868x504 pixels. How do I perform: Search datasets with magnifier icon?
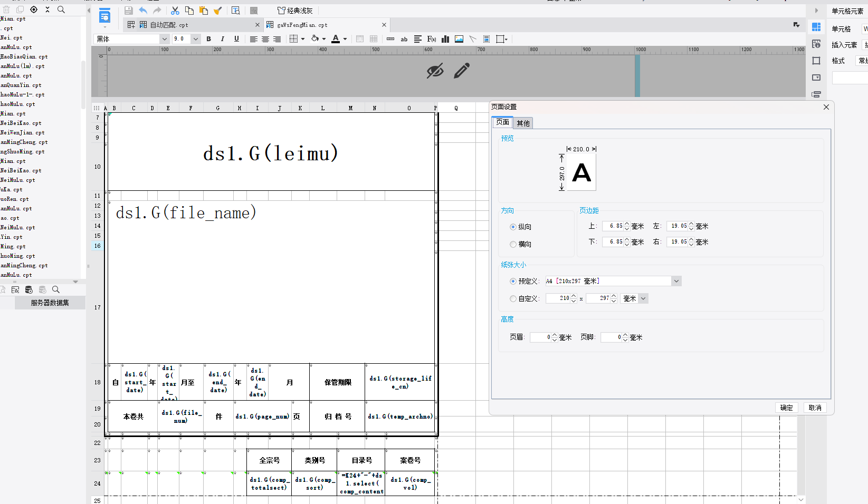point(56,289)
